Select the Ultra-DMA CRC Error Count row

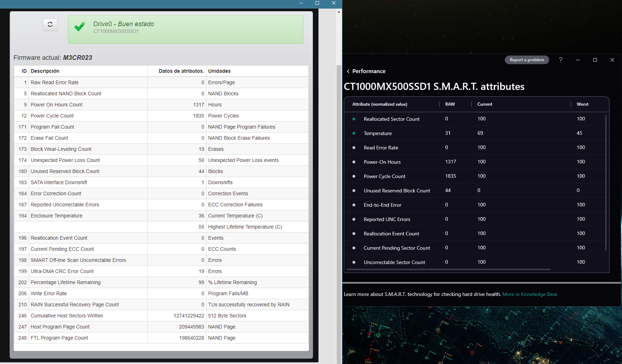point(161,271)
